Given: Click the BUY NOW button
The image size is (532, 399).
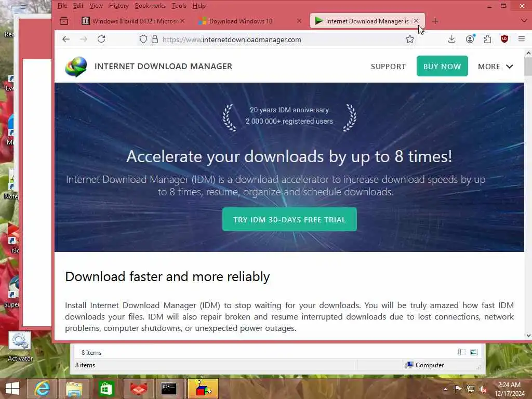Looking at the screenshot, I should tap(442, 66).
